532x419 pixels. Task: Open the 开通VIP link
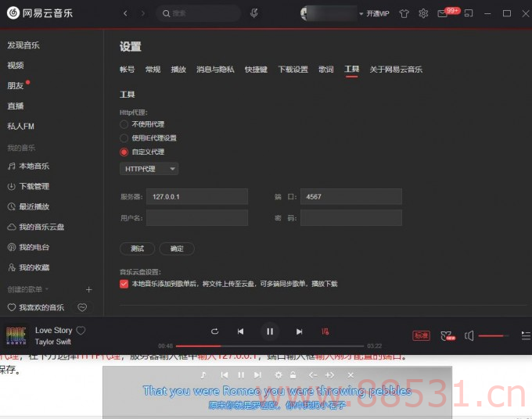(378, 13)
